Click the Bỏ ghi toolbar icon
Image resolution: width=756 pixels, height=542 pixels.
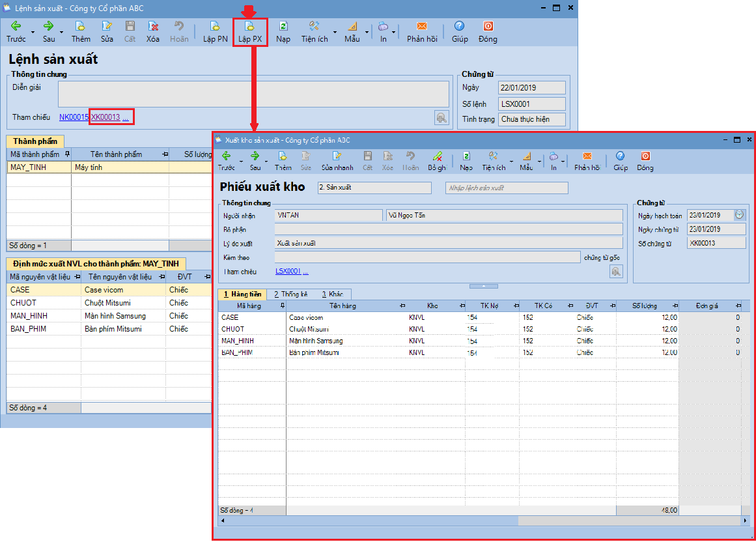pyautogui.click(x=437, y=161)
